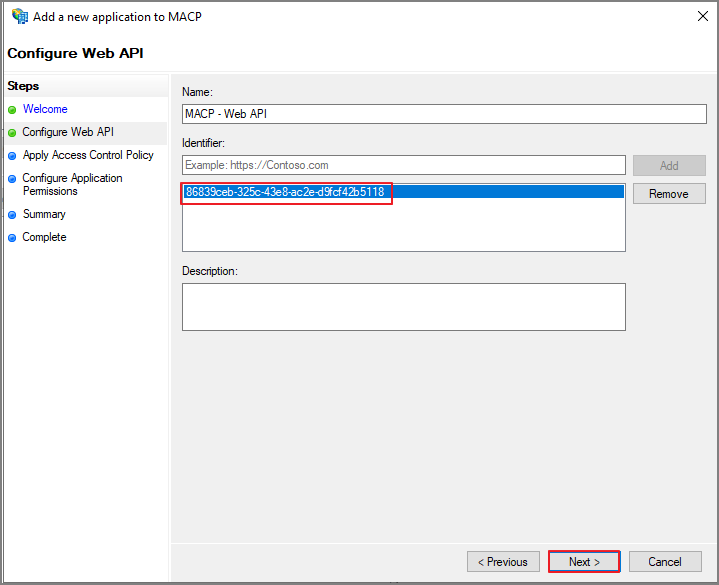The width and height of the screenshot is (719, 585).
Task: Open the Welcome step link
Action: (x=45, y=109)
